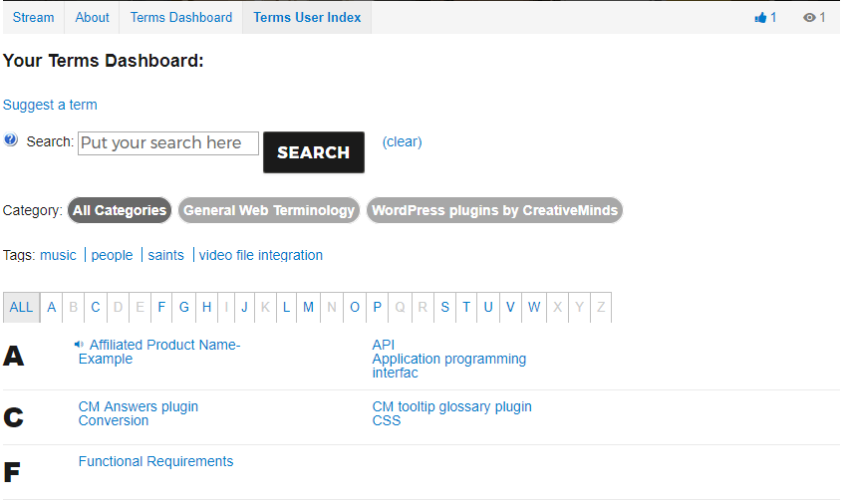Click the thumbs-up like icon
This screenshot has width=847, height=504.
[x=761, y=17]
